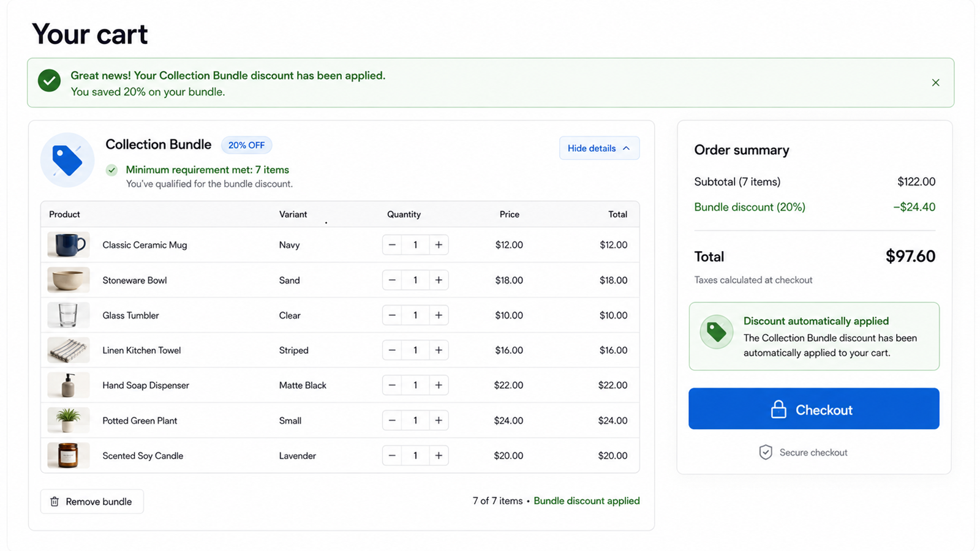Decrease Linen Kitchen Towel quantity
This screenshot has height=551, width=980.
click(x=392, y=350)
